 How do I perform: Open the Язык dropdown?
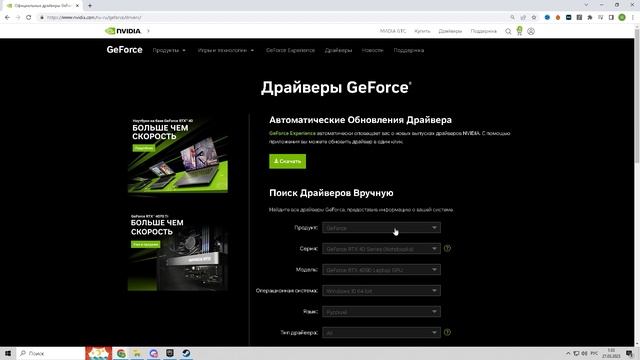(381, 312)
